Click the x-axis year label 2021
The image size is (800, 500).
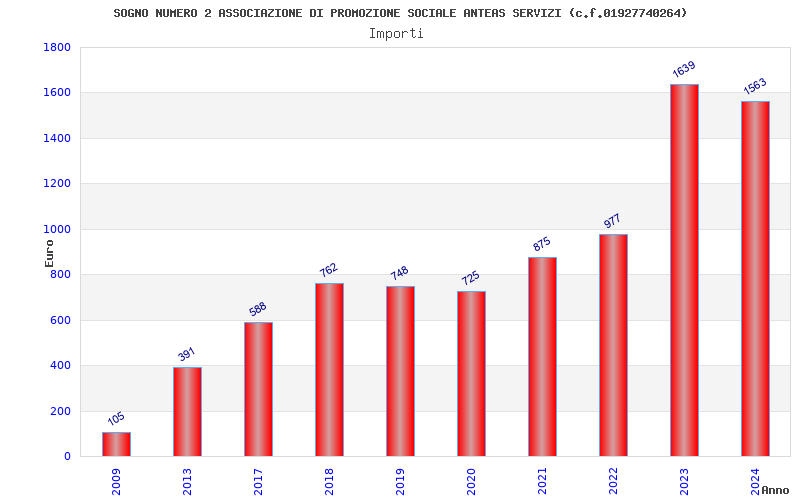542,482
